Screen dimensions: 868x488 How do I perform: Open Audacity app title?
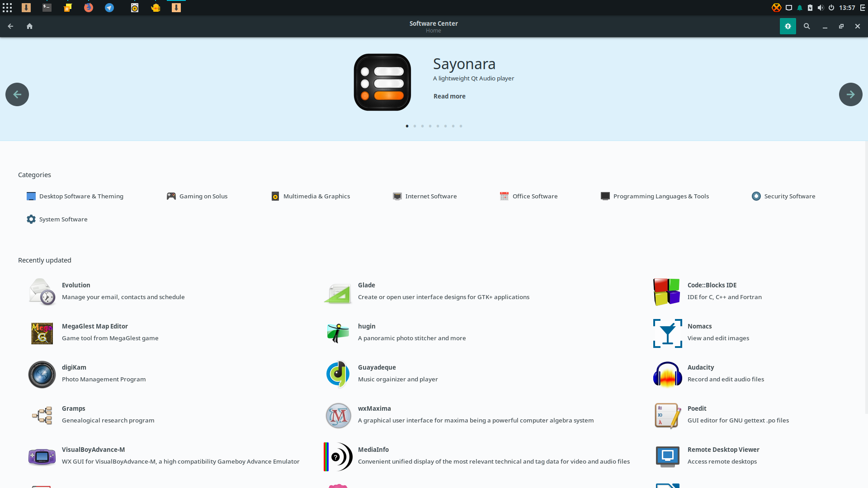click(701, 367)
